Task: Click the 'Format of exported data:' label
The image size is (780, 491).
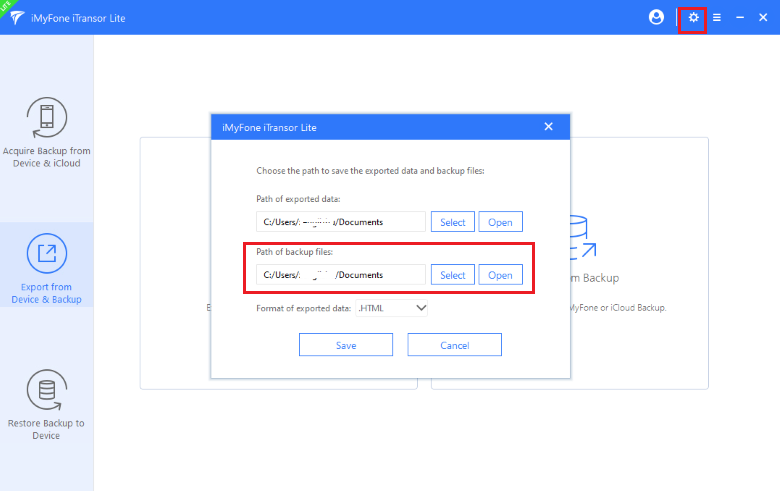Action: click(303, 308)
